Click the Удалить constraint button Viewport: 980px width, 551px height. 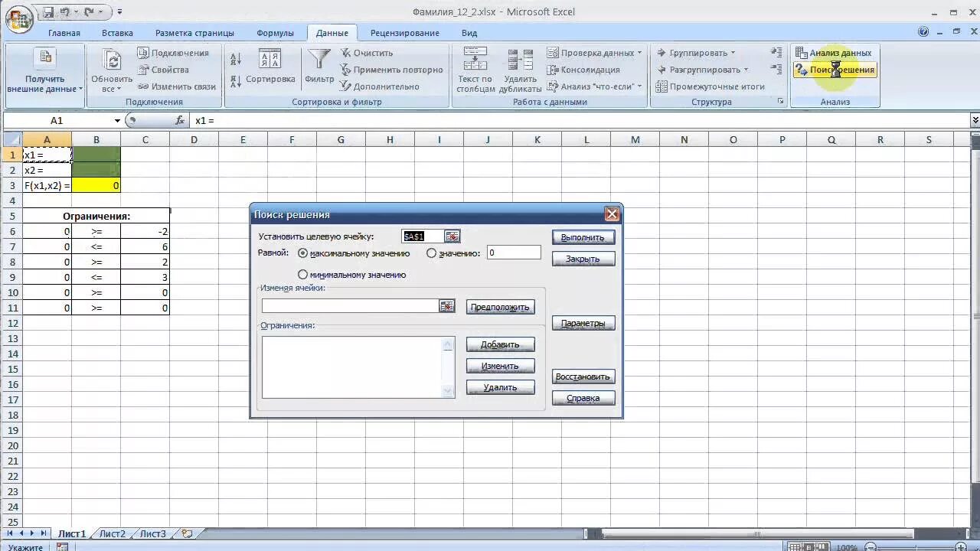(500, 387)
